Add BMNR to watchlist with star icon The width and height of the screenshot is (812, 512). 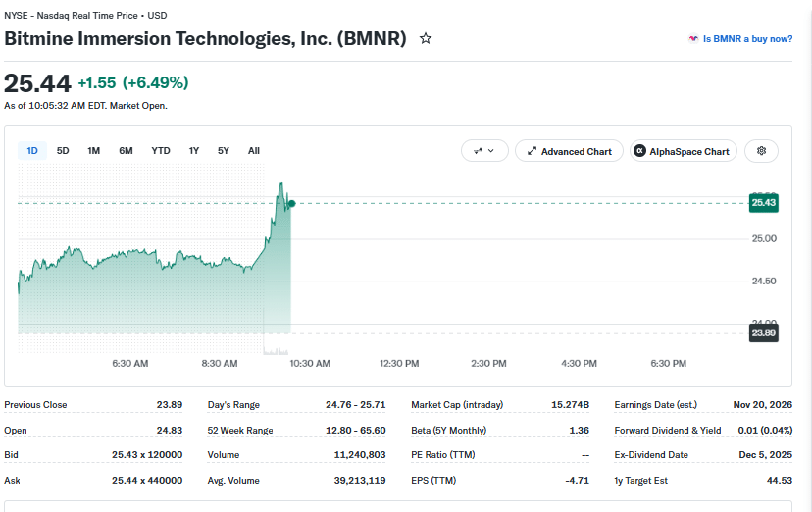click(x=426, y=38)
